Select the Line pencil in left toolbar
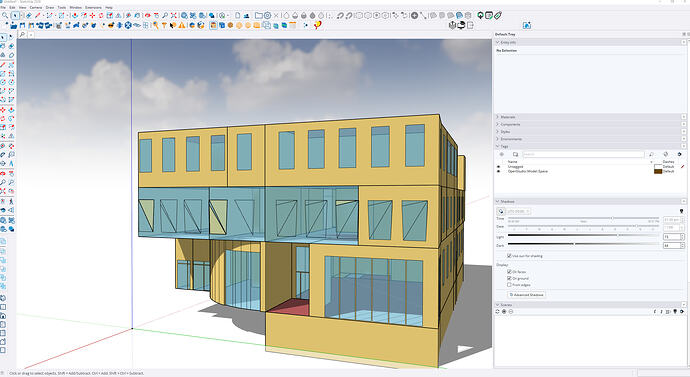This screenshot has width=690, height=377. pos(3,65)
